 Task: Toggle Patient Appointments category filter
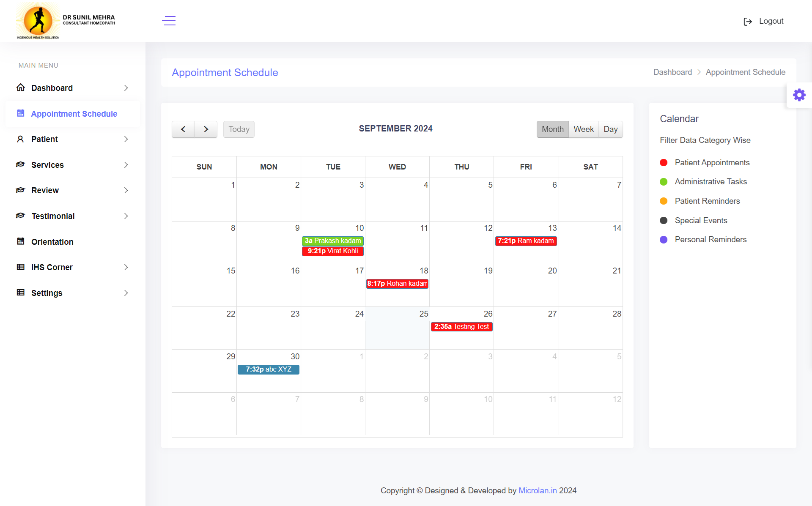point(712,163)
